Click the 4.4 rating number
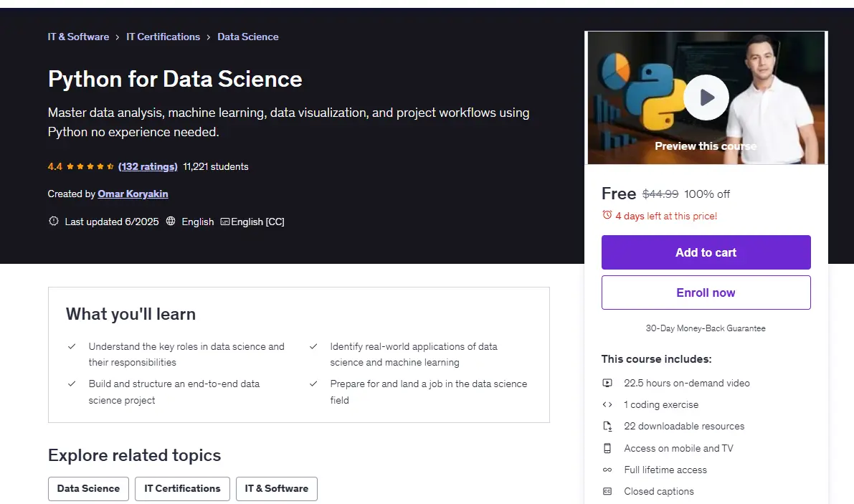854x504 pixels. coord(55,166)
